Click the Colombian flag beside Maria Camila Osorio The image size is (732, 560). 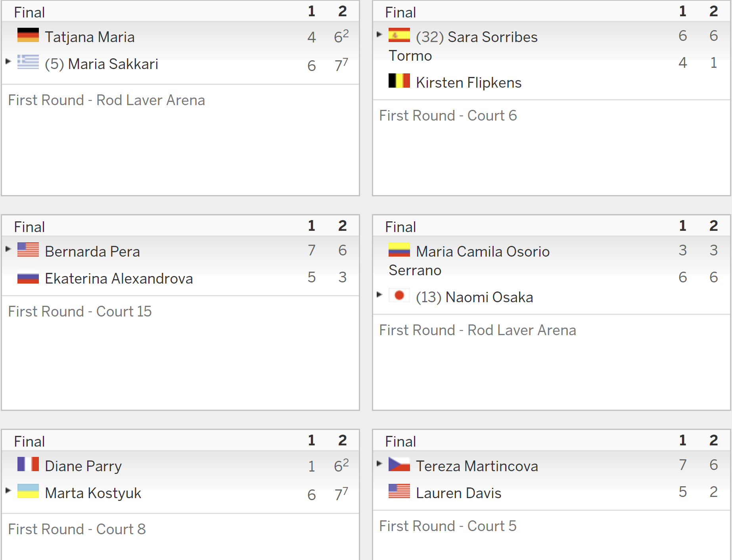(399, 249)
